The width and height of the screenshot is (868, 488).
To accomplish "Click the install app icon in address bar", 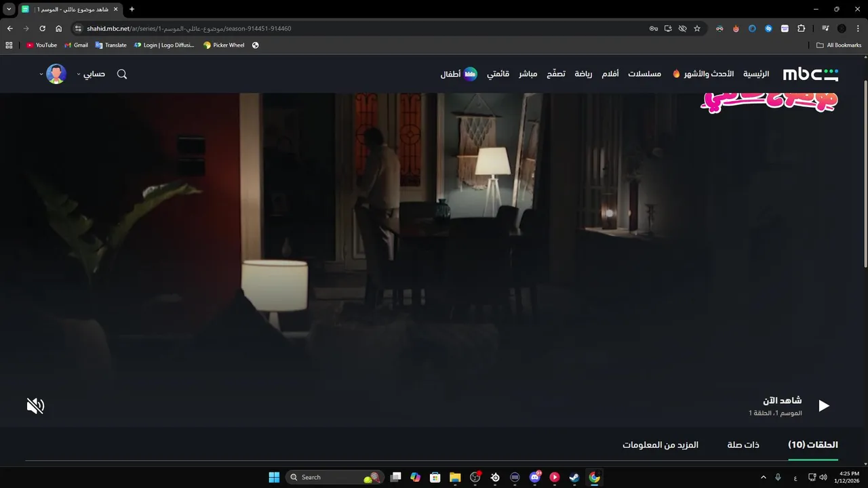I will pyautogui.click(x=668, y=28).
